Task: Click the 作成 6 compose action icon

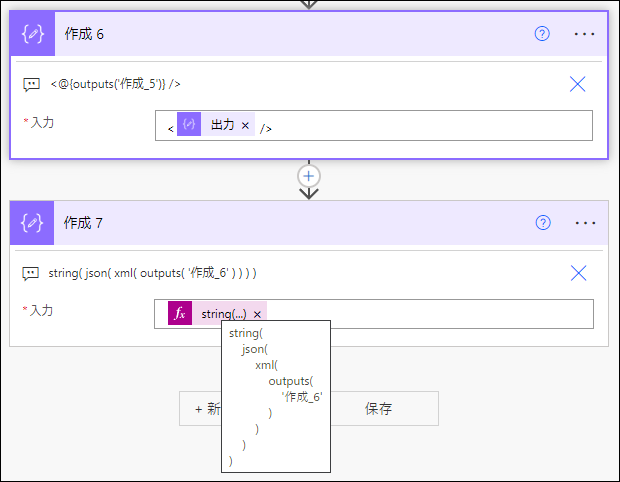Action: click(32, 34)
